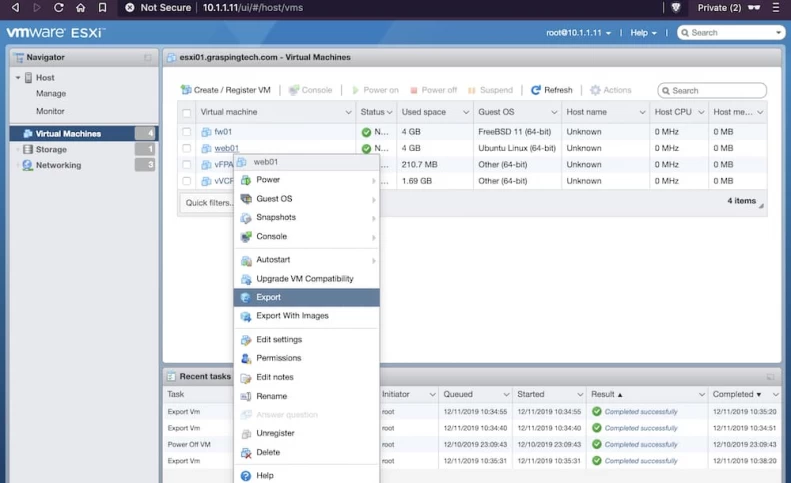791x483 pixels.
Task: Click the Brave shield icon
Action: [x=676, y=8]
